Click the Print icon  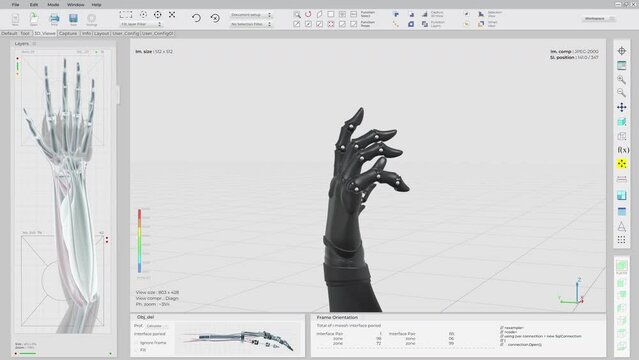coord(54,18)
